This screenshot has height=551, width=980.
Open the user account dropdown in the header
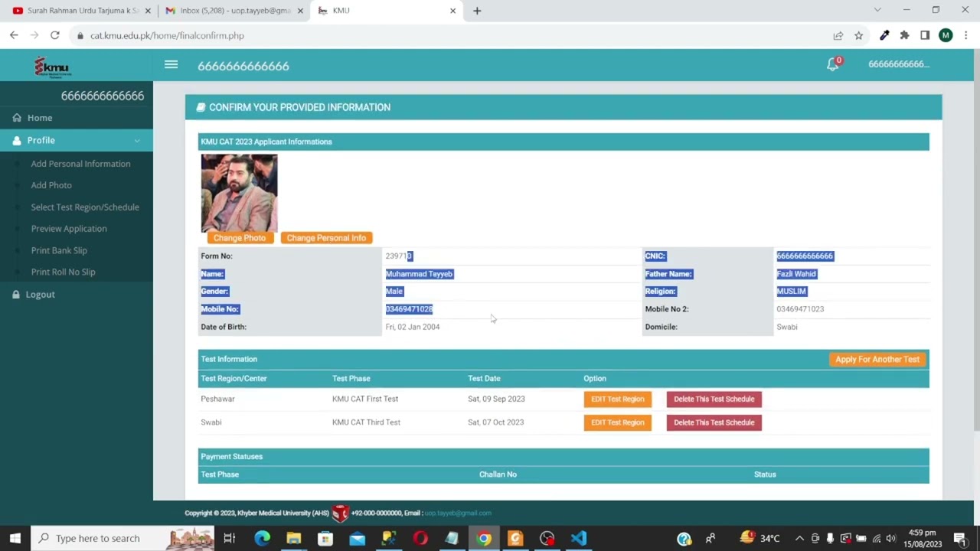(x=899, y=64)
